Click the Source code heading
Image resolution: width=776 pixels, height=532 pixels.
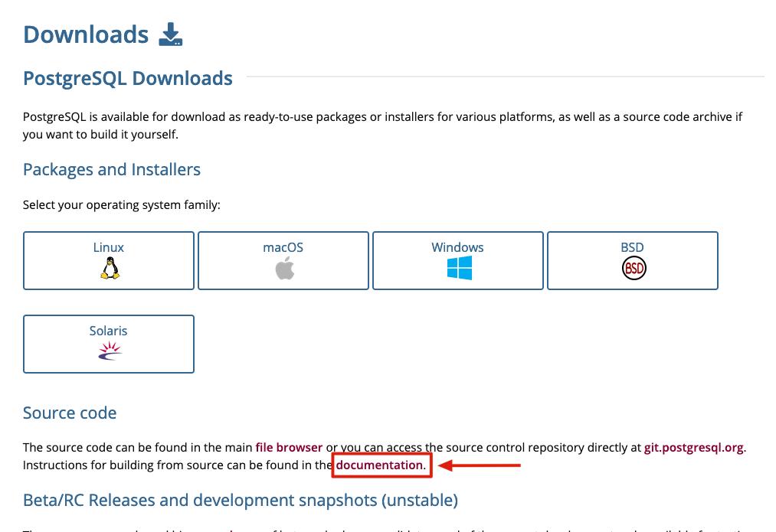point(70,413)
